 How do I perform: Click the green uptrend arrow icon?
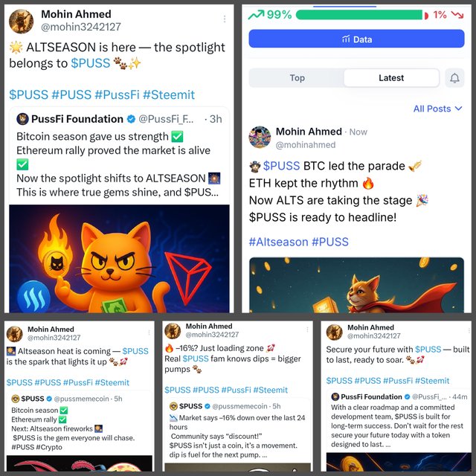256,15
